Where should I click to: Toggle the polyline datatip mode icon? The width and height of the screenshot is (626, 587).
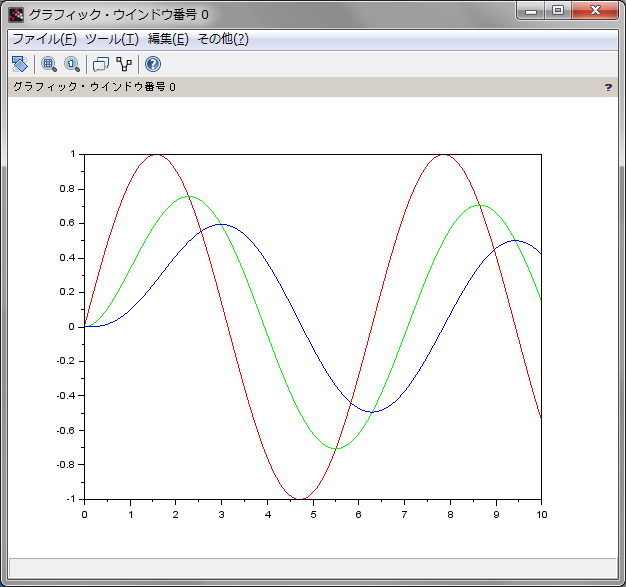pos(124,64)
